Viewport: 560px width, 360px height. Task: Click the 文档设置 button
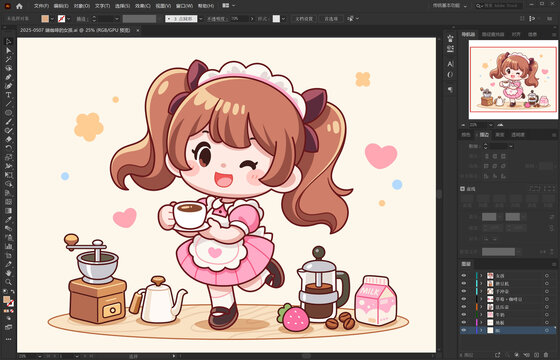304,19
